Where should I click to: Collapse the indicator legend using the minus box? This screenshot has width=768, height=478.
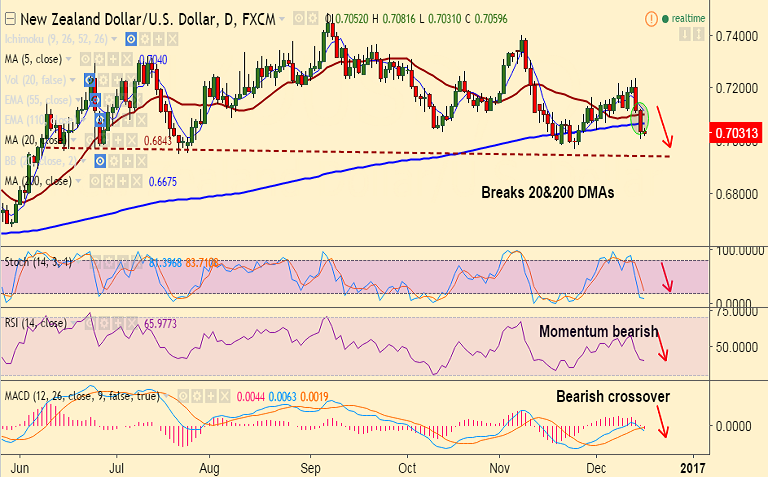(x=10, y=19)
